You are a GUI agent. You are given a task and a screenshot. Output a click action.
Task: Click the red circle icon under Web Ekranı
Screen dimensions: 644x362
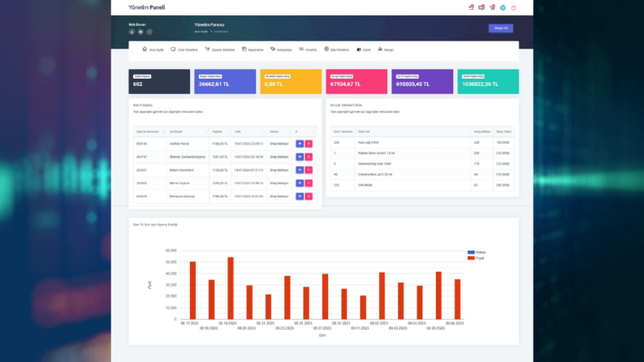pos(149,32)
